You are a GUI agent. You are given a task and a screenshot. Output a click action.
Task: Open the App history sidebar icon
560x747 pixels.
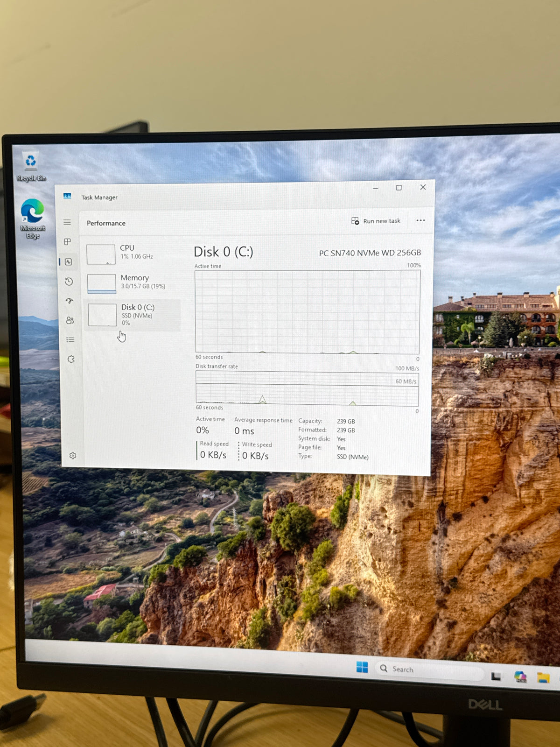pos(69,282)
